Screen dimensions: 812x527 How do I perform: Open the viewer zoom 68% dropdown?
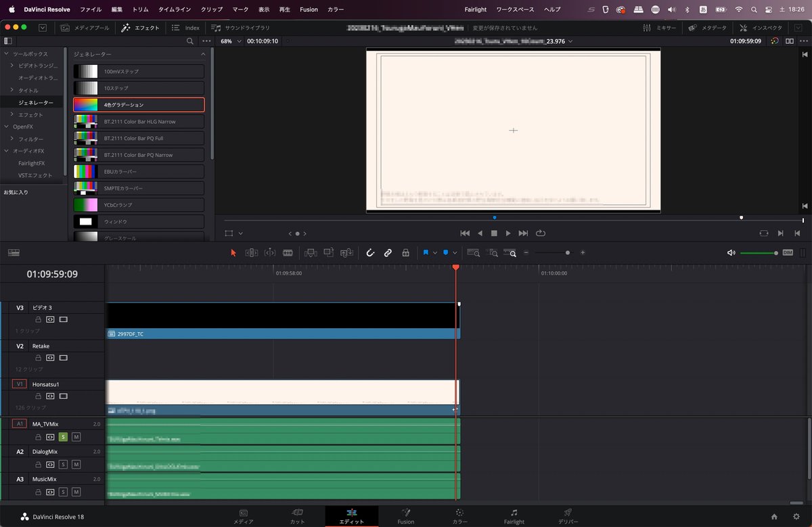click(231, 41)
